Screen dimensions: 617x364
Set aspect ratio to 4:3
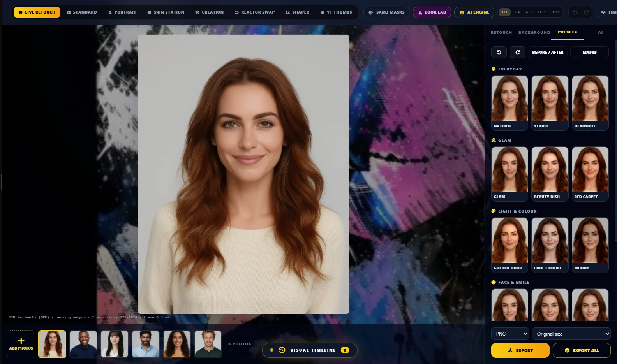(529, 12)
